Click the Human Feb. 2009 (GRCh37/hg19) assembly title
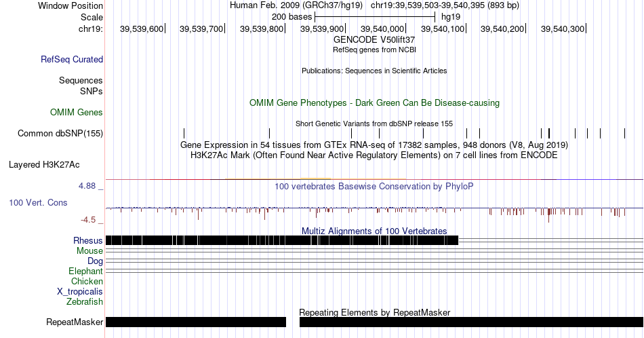Viewport: 644px width, 338px height. (296, 5)
